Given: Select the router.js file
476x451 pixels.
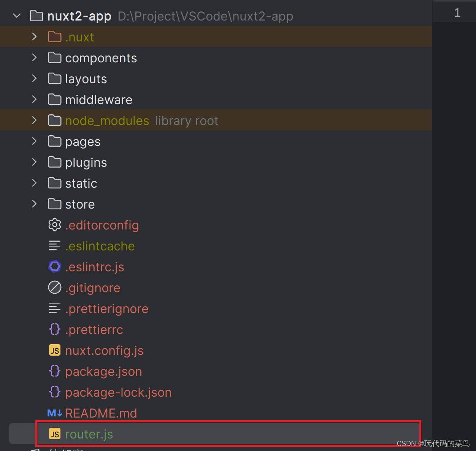Looking at the screenshot, I should click(x=89, y=434).
